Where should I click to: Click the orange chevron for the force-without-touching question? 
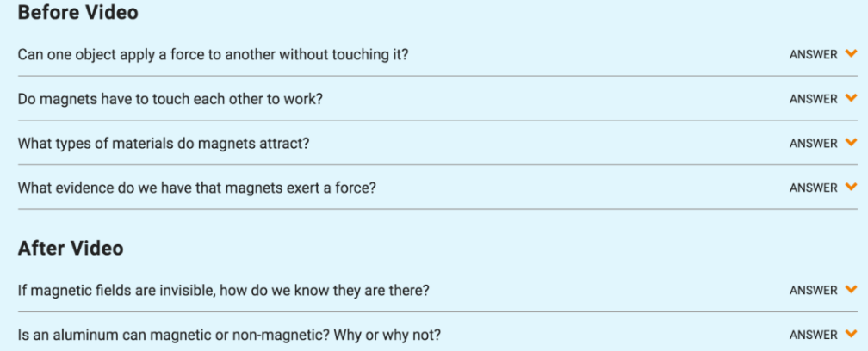click(x=851, y=54)
